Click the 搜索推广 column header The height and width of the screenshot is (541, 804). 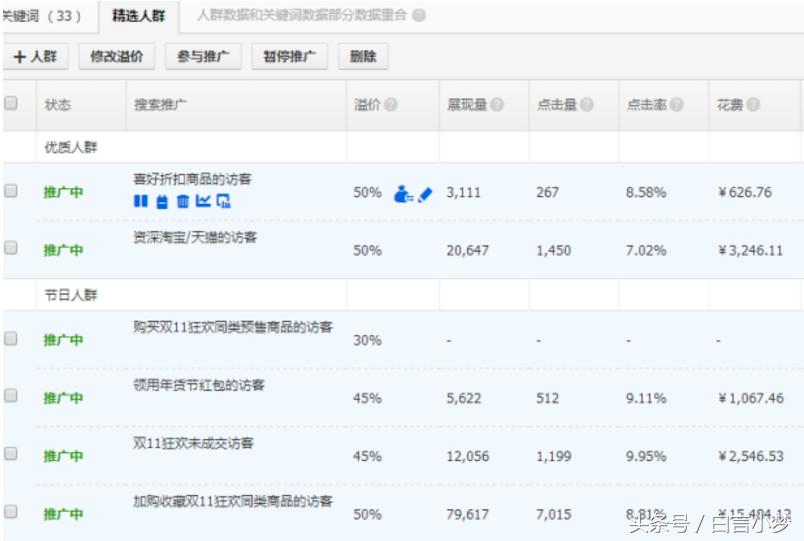coord(160,105)
